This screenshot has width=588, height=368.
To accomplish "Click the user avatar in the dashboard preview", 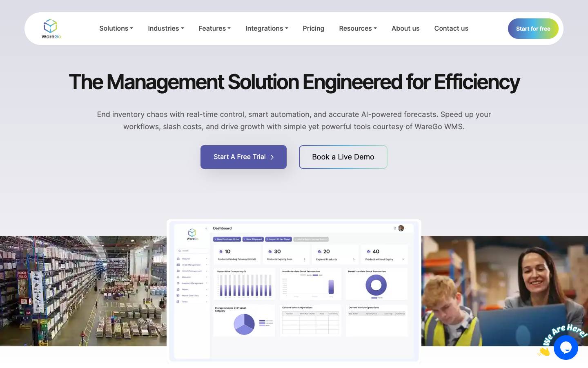I will (401, 228).
